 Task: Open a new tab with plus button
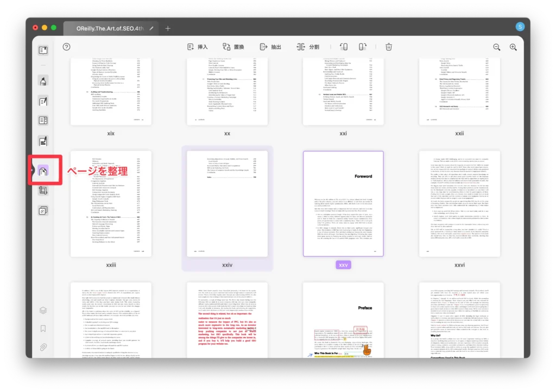pyautogui.click(x=168, y=28)
